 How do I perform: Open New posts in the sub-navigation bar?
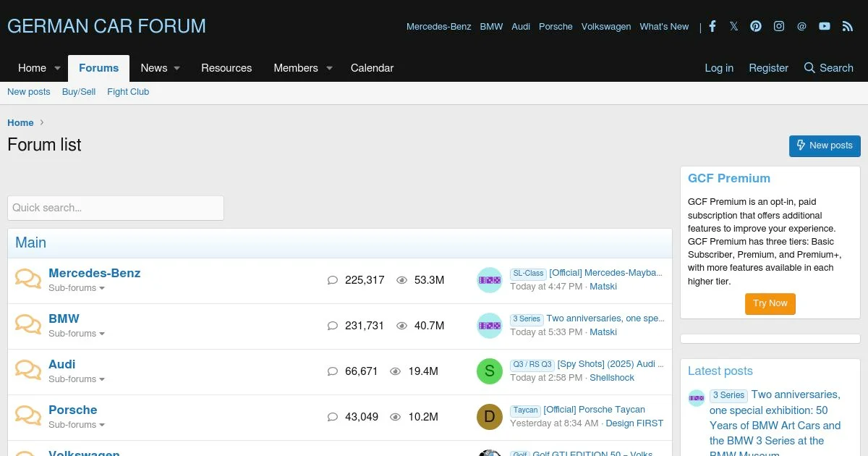click(x=29, y=92)
